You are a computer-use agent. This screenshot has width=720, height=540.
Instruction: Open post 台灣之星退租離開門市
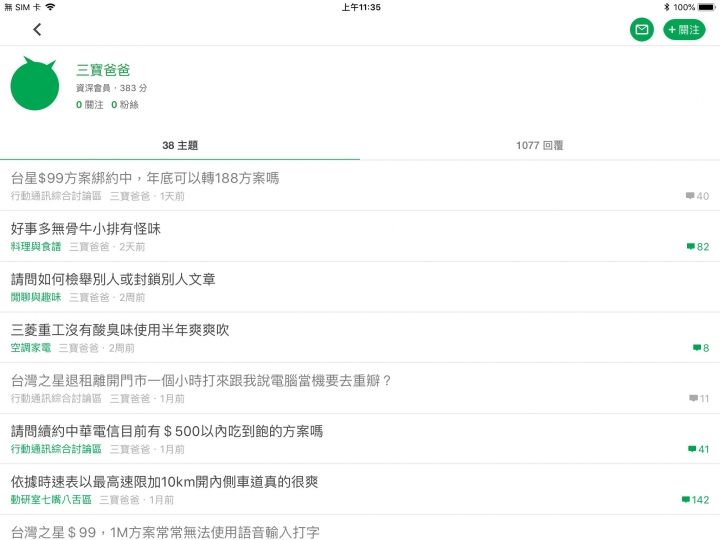pos(360,388)
